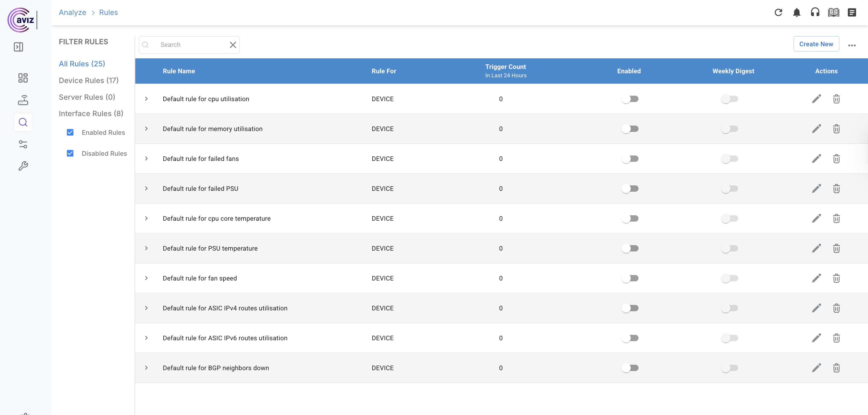Screen dimensions: 868x415
Task: Click the headset support icon
Action: (x=815, y=12)
